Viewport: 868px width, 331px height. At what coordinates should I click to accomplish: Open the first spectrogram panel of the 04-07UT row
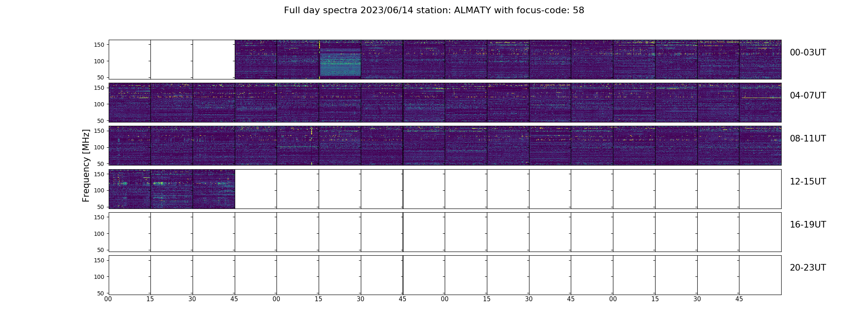pos(130,103)
